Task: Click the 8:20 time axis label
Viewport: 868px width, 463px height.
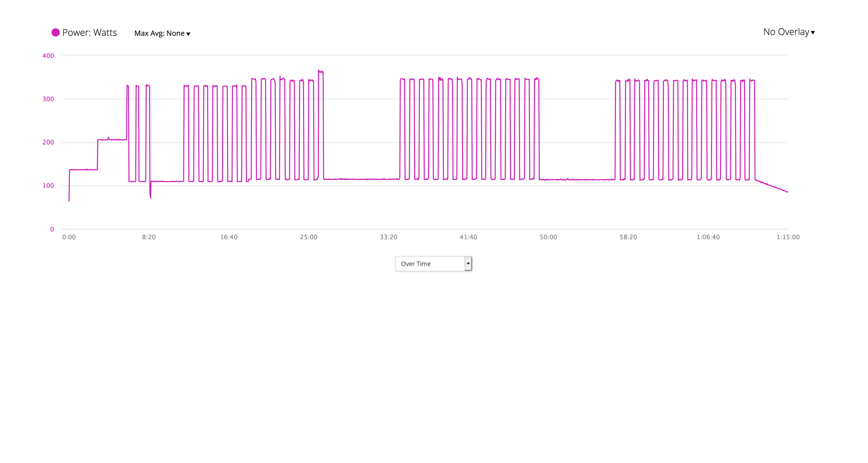Action: coord(149,237)
